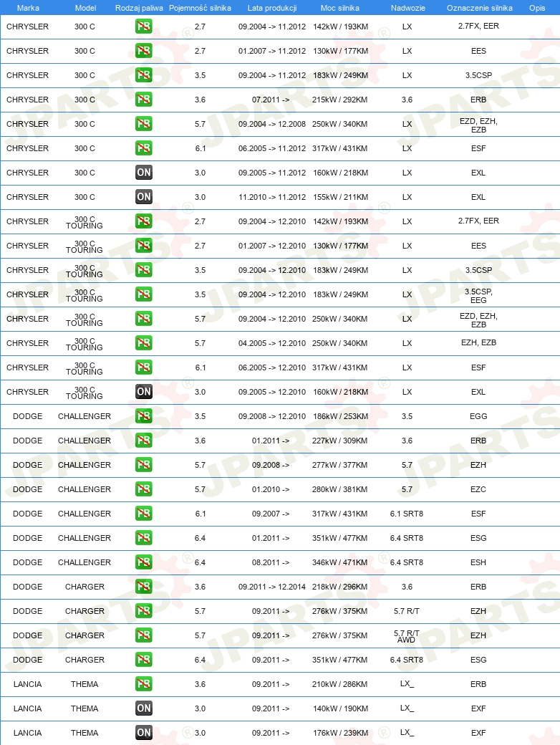
Task: Click the Lata produkcji column header
Action: pos(272,8)
